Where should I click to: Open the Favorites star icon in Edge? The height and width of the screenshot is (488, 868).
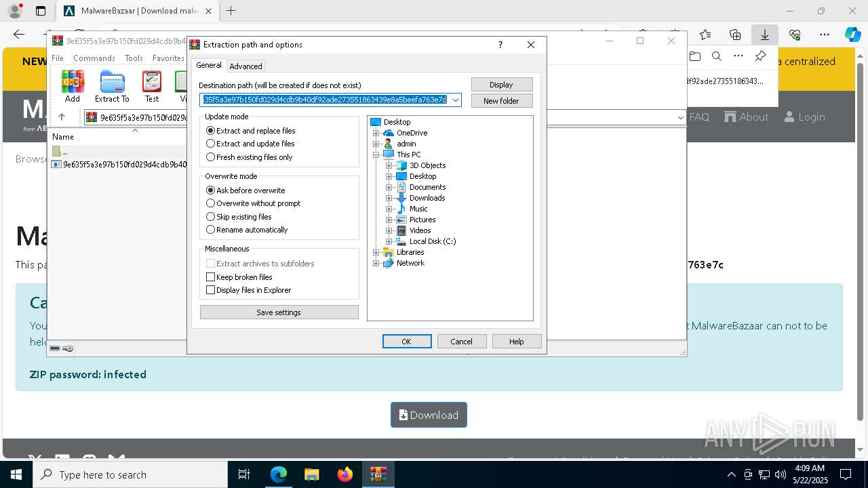pyautogui.click(x=705, y=35)
